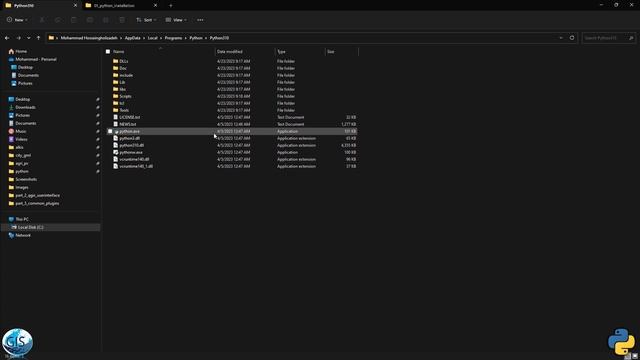Toggle the select-all checkbox in header

coord(108,51)
